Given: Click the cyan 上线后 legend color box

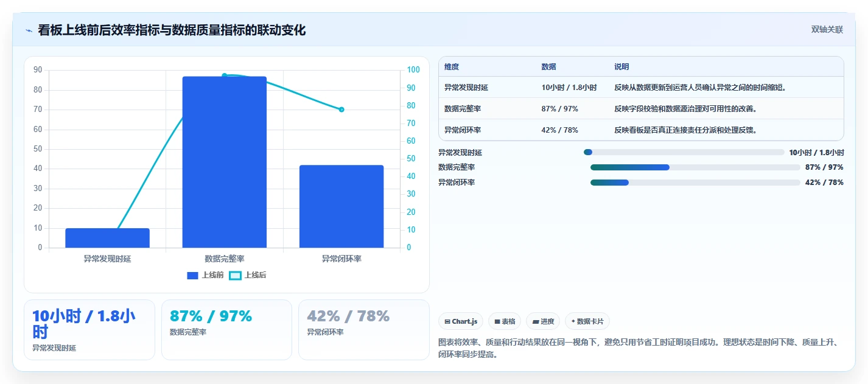Looking at the screenshot, I should (235, 275).
